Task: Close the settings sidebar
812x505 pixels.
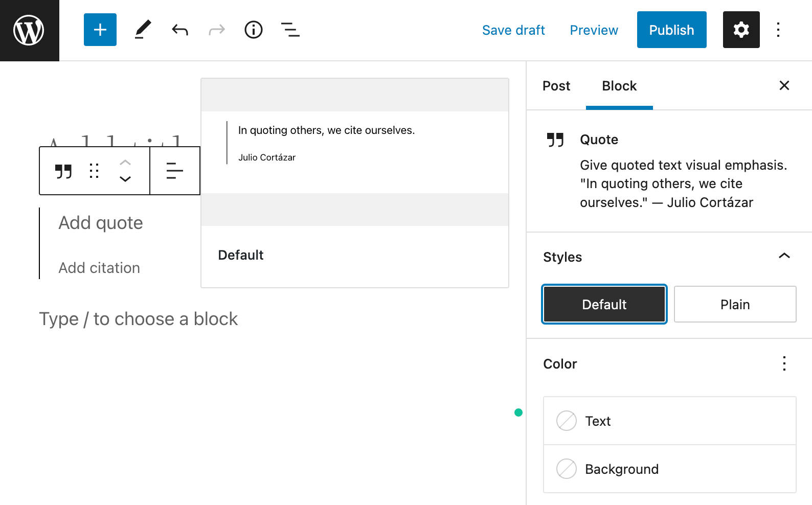Action: [x=784, y=85]
